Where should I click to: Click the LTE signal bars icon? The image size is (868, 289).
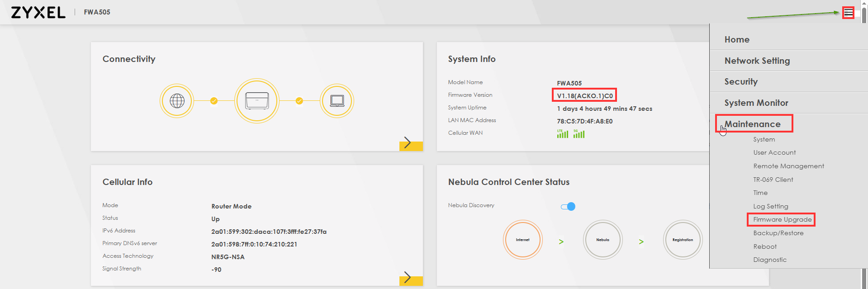tap(563, 134)
